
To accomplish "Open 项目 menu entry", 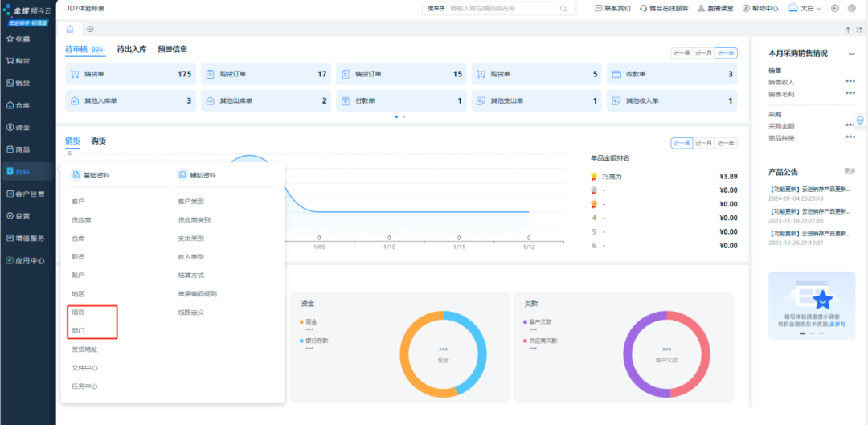I will pyautogui.click(x=78, y=312).
